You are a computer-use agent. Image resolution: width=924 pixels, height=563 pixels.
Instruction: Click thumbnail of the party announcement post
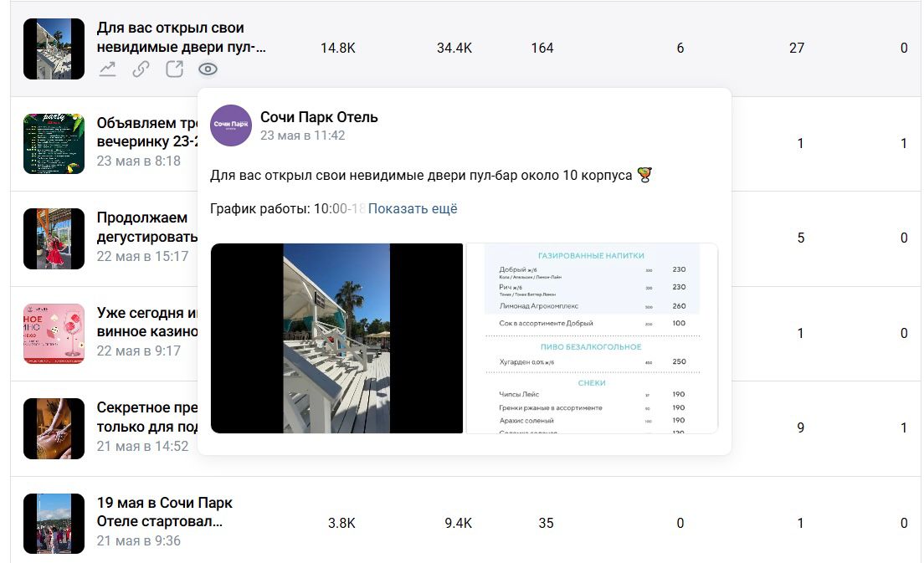click(54, 144)
